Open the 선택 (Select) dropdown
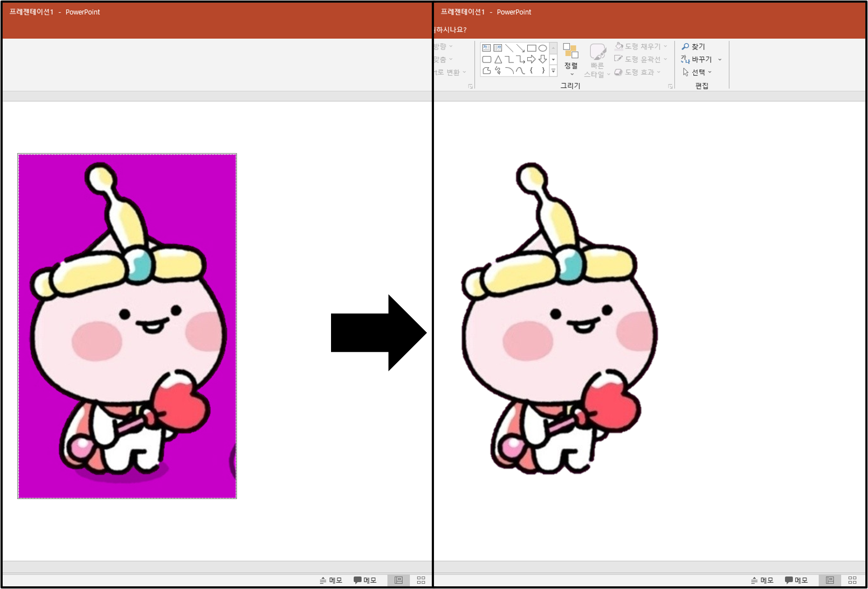 point(697,72)
